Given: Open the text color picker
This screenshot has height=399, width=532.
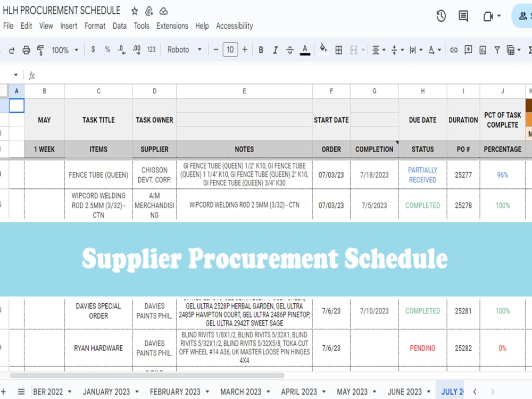Looking at the screenshot, I should pyautogui.click(x=305, y=49).
